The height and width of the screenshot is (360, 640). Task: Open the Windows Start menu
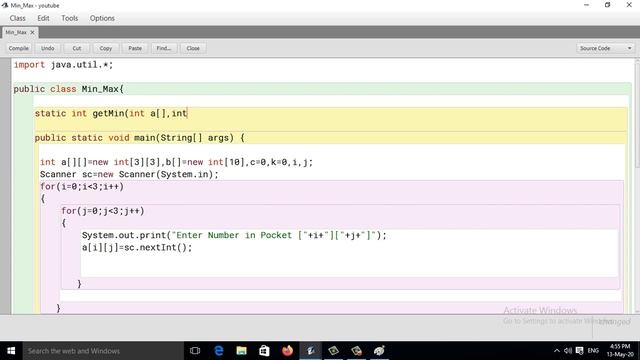click(11, 351)
